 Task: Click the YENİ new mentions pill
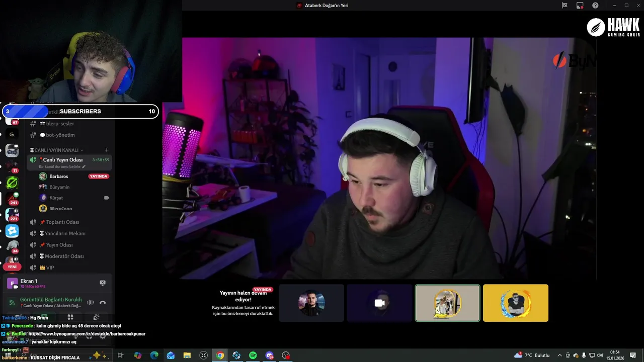[x=12, y=267]
